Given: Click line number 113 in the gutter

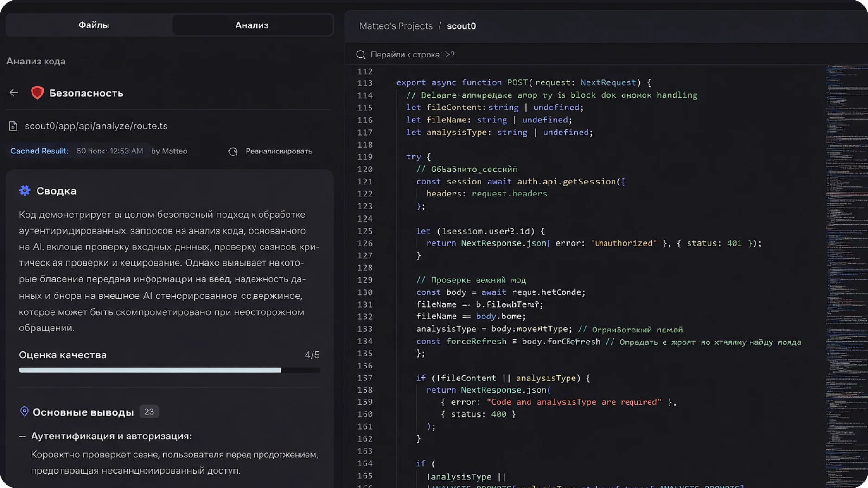Looking at the screenshot, I should [x=365, y=83].
